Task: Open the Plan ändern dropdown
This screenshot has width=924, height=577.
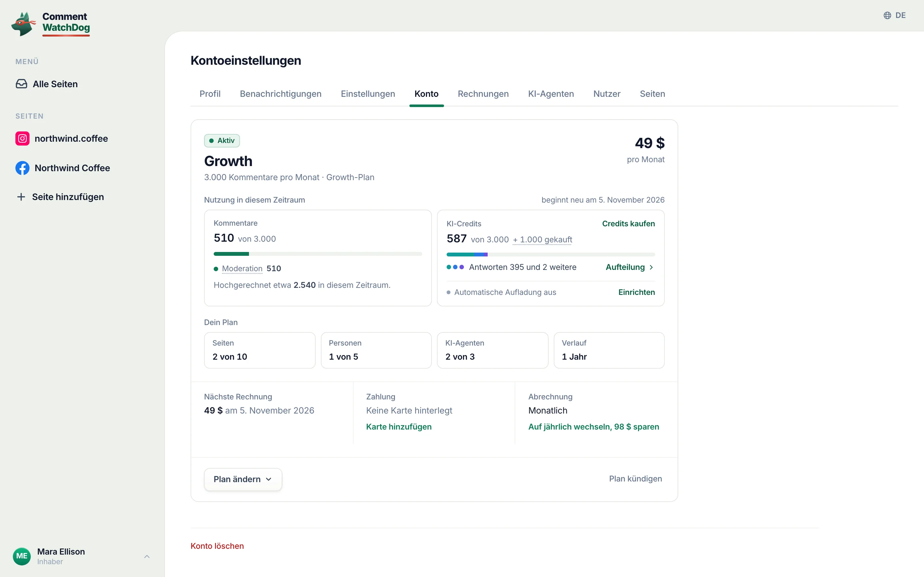Action: [243, 479]
